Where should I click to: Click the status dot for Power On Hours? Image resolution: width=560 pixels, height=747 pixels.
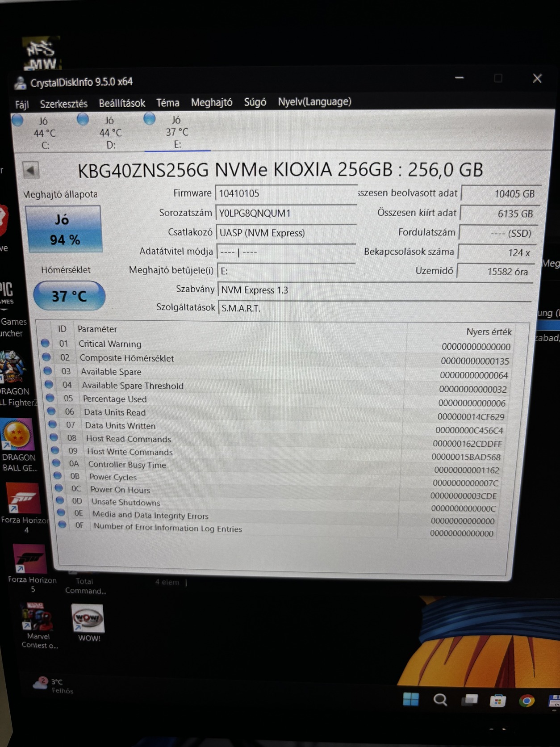[59, 488]
